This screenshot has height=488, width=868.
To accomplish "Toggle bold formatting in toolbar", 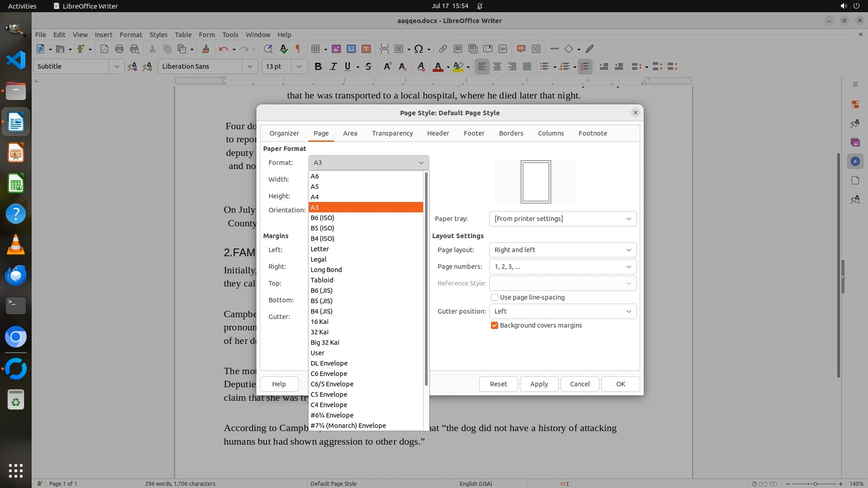I will [x=318, y=66].
